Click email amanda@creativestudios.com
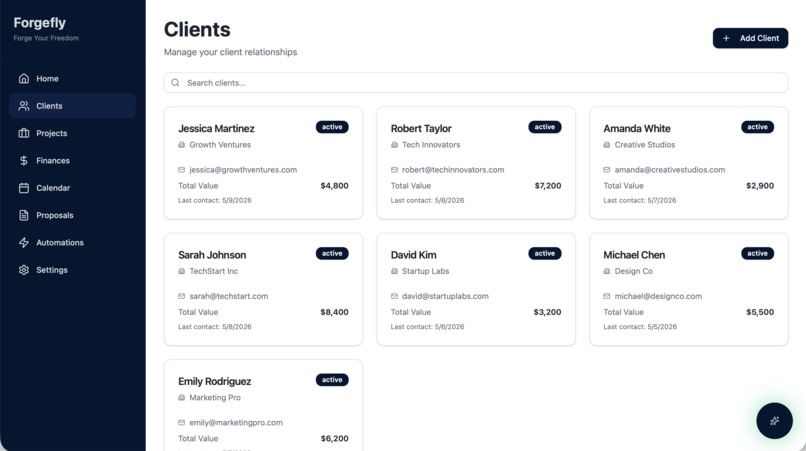Screen dimensions: 806x451 tap(670, 170)
